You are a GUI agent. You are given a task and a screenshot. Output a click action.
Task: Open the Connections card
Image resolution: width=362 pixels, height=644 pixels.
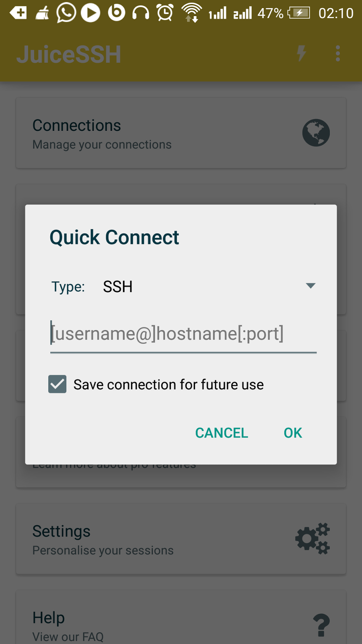point(181,133)
